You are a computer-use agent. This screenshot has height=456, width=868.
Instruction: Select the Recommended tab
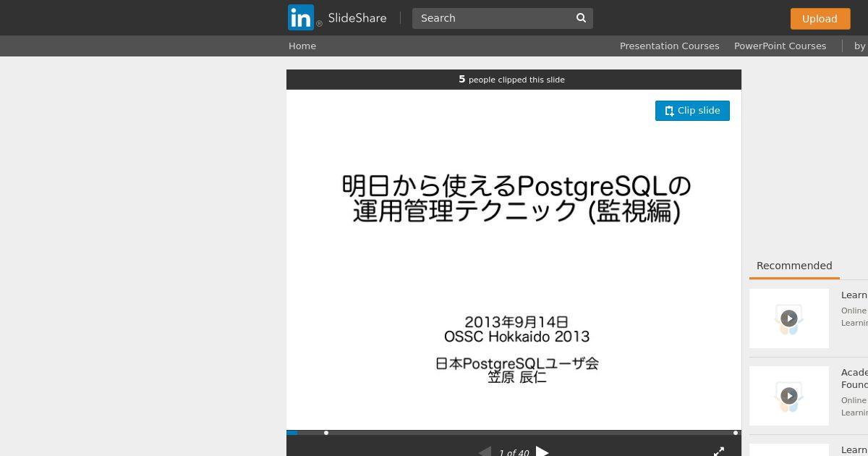794,266
